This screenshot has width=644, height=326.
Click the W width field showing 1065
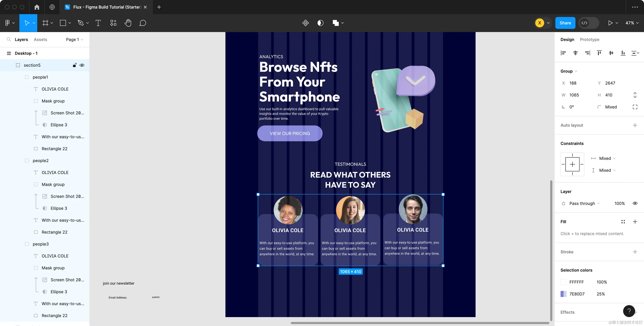(574, 95)
